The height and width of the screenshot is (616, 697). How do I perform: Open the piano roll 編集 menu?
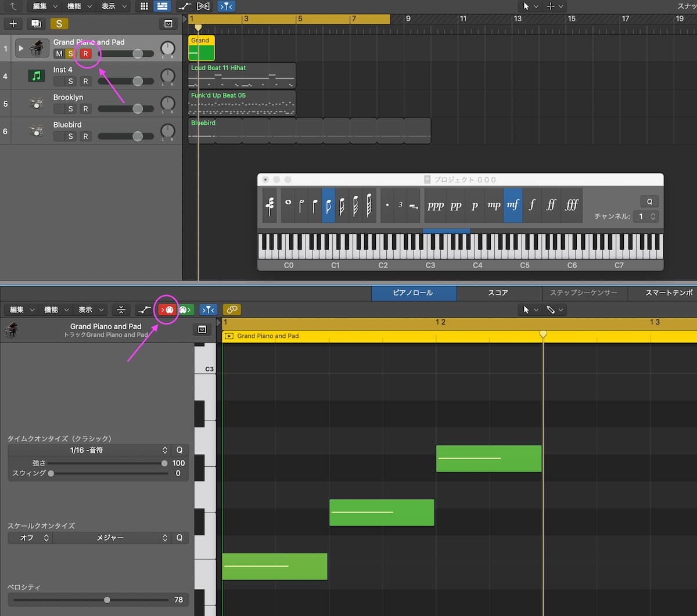pos(21,310)
